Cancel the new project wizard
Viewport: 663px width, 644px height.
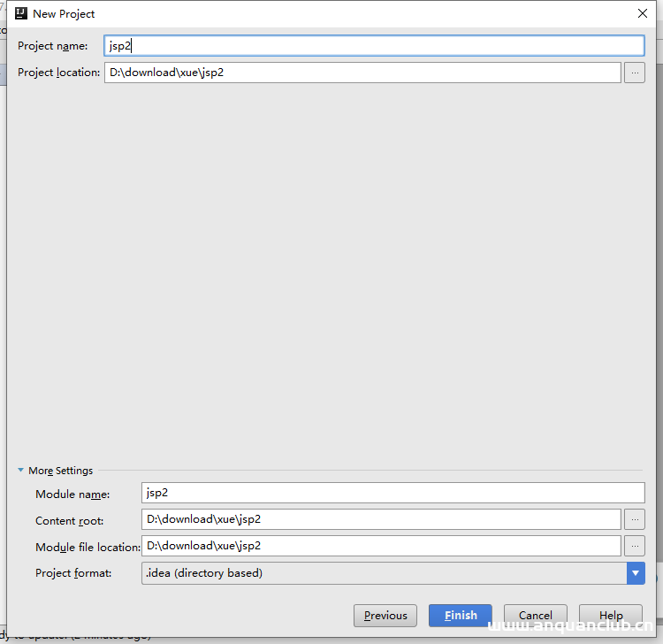[536, 616]
